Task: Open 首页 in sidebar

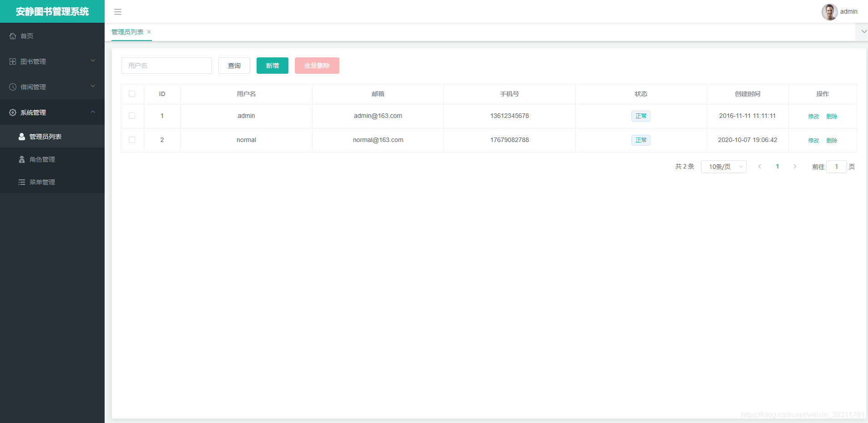Action: (x=52, y=36)
